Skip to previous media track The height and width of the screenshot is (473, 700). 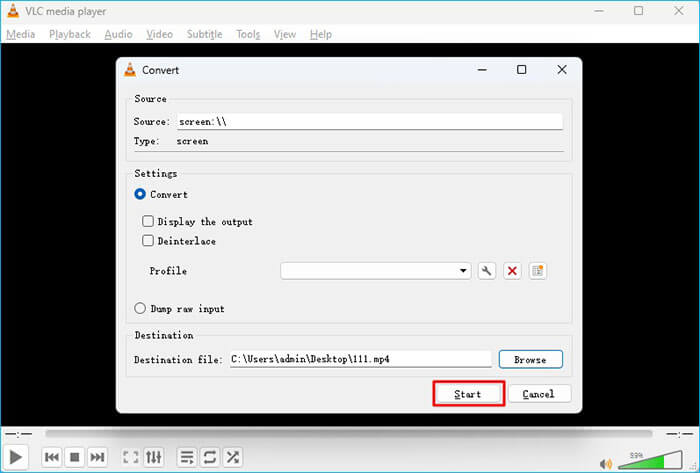52,457
